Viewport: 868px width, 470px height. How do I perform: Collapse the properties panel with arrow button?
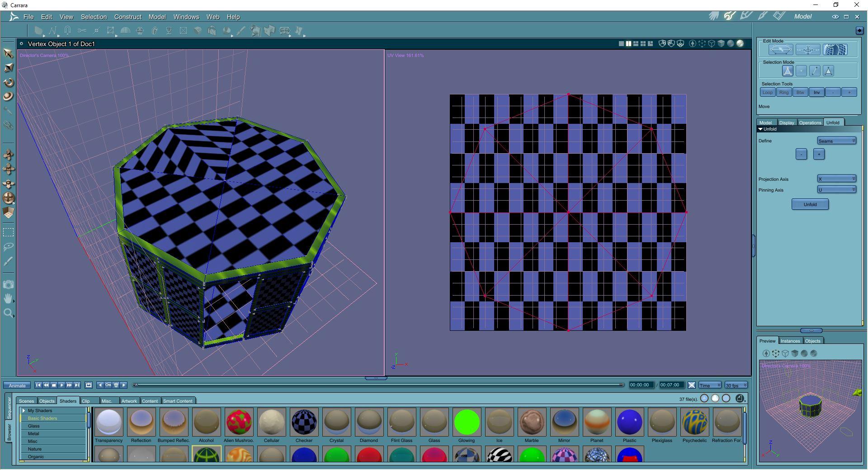[x=859, y=30]
